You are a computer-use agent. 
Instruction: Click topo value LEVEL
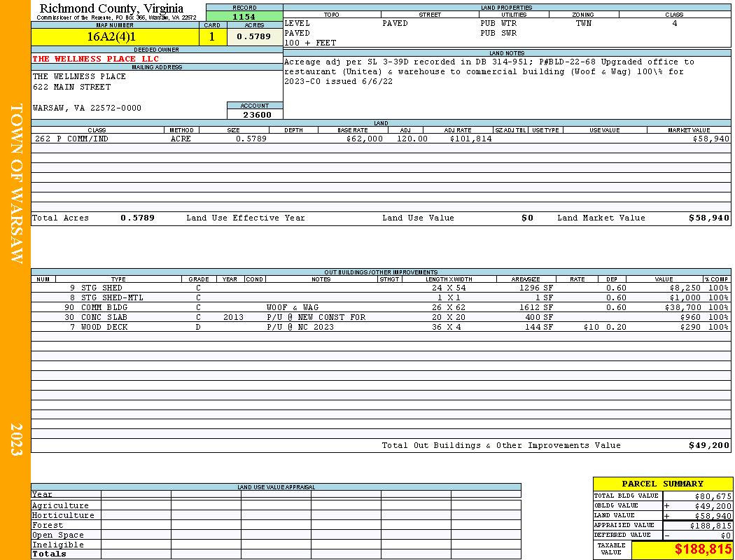tap(297, 23)
